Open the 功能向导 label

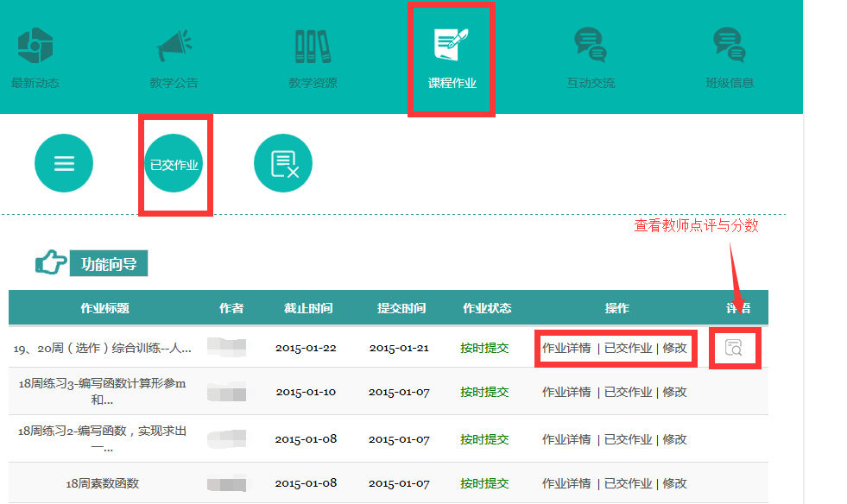109,264
